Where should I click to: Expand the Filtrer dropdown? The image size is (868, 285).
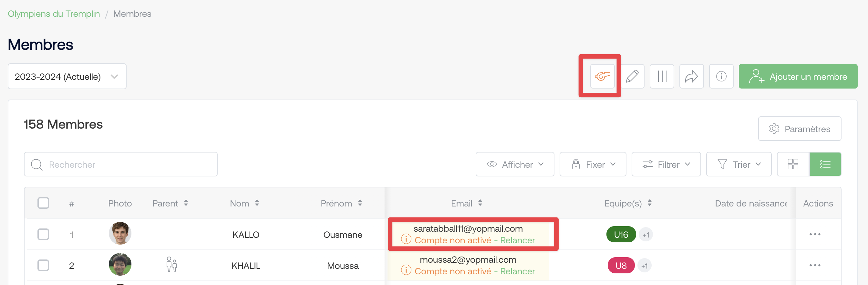(x=666, y=164)
